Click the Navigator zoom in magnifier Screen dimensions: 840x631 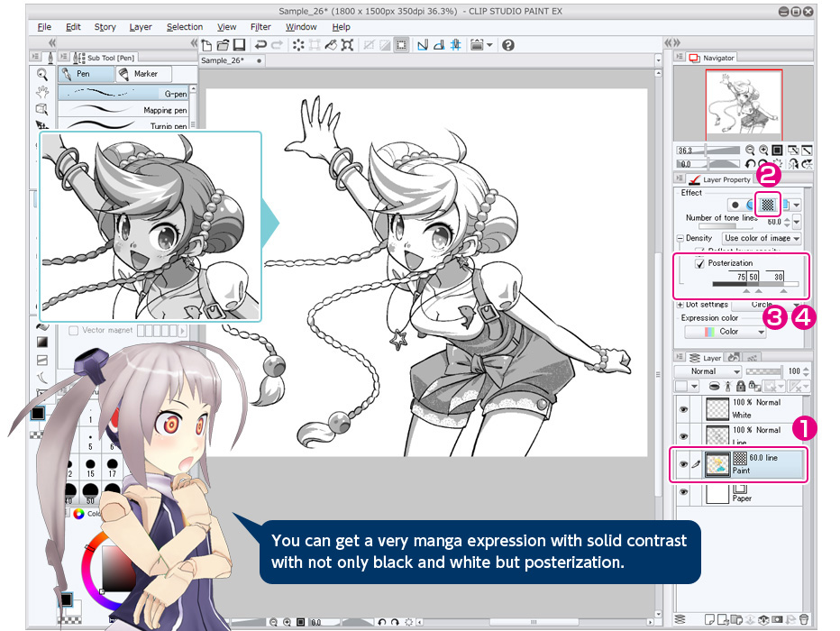(763, 151)
